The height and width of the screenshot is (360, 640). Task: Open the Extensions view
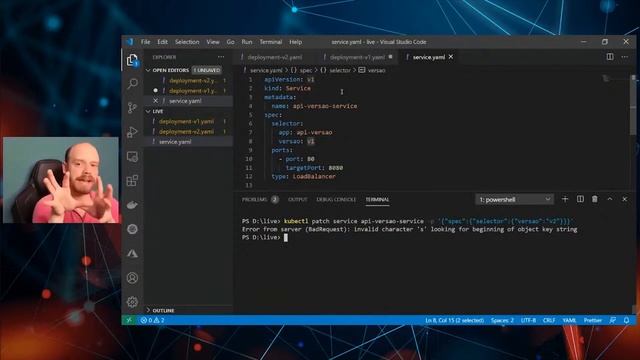pyautogui.click(x=132, y=180)
